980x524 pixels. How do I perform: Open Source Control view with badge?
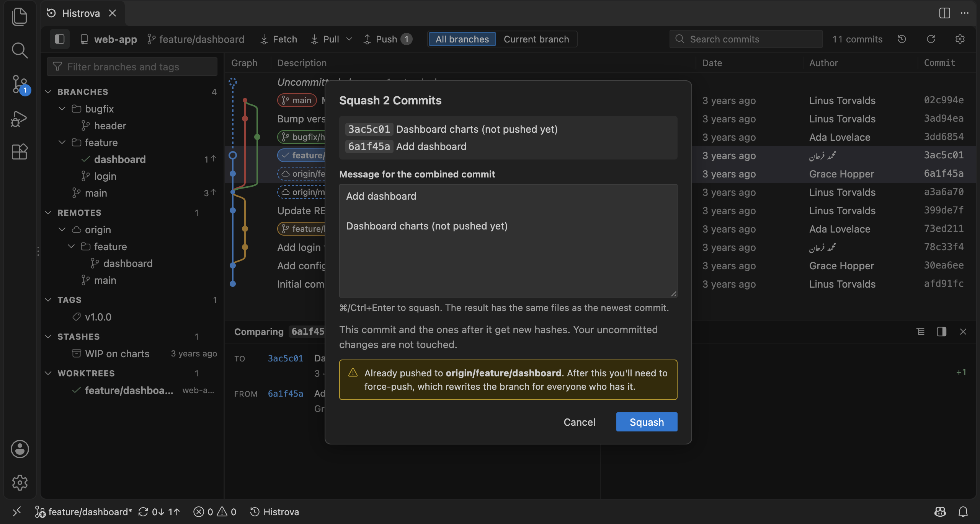pyautogui.click(x=20, y=84)
